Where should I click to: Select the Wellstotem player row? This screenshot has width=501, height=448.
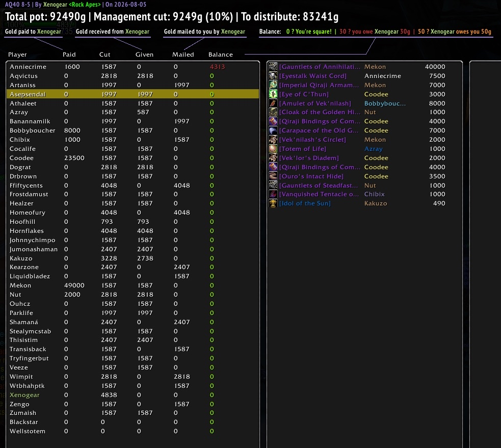pyautogui.click(x=133, y=431)
